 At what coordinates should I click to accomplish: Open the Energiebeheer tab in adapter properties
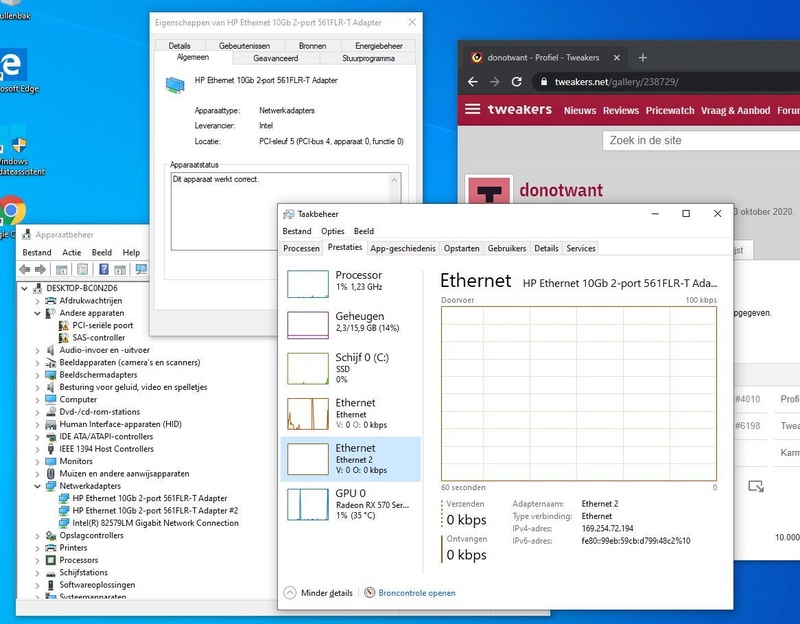tap(379, 46)
